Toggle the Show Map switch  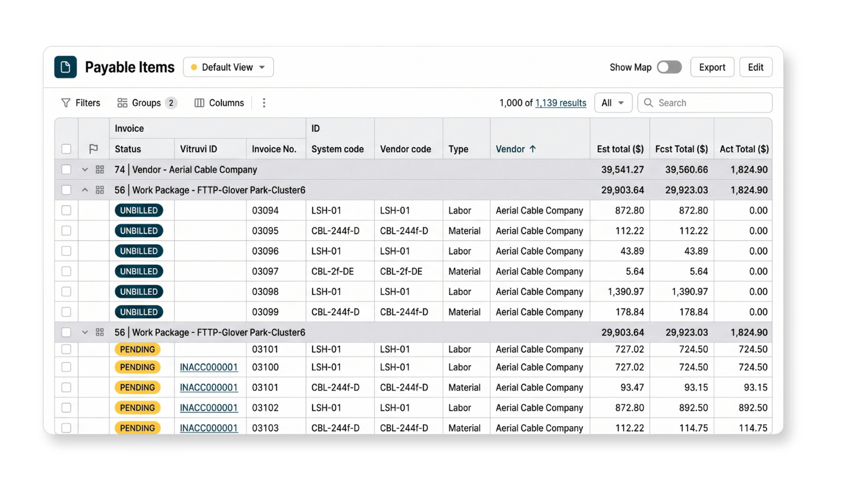point(669,67)
